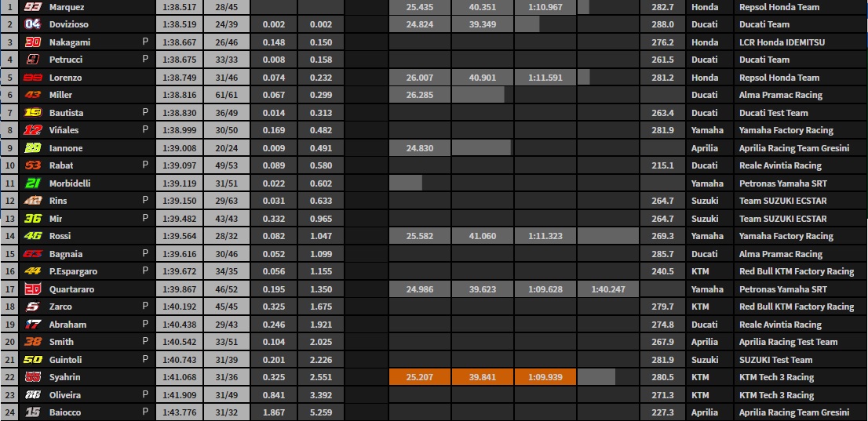This screenshot has height=421, width=868.
Task: Click Dovizioso's number 04 badge
Action: pyautogui.click(x=33, y=24)
